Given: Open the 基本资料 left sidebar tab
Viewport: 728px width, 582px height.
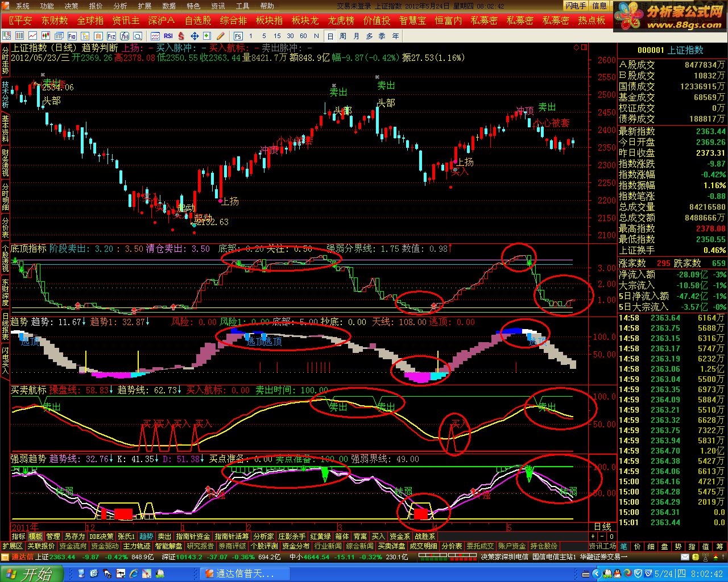Looking at the screenshot, I should coord(5,128).
